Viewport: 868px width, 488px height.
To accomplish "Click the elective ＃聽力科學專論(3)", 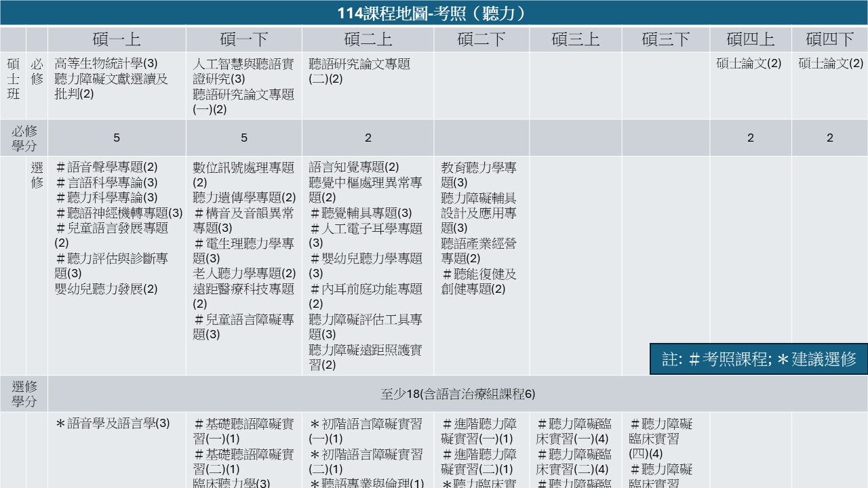I will 106,197.
